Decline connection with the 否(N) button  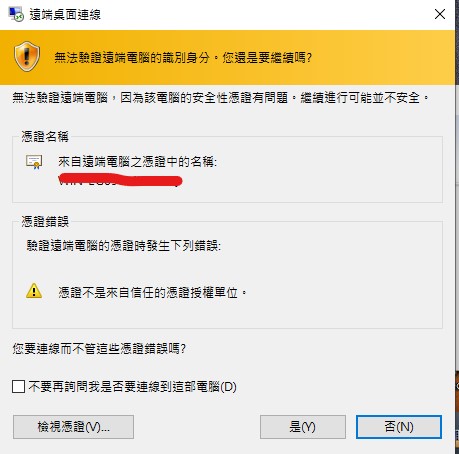tap(399, 427)
